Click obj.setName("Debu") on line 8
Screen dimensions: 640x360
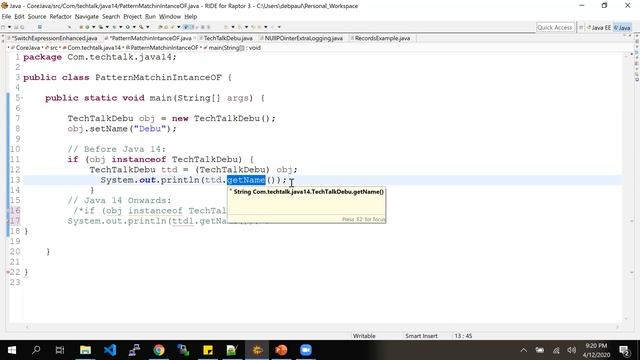(x=122, y=129)
